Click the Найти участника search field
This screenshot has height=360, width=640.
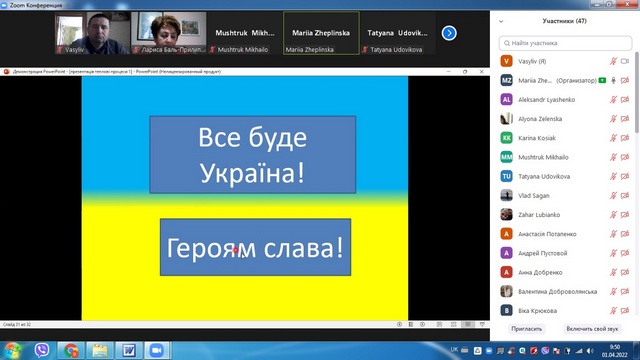pos(565,43)
